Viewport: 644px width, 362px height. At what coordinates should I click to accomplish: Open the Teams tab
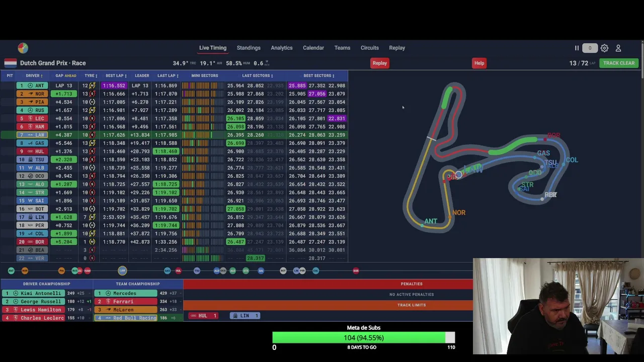click(342, 48)
